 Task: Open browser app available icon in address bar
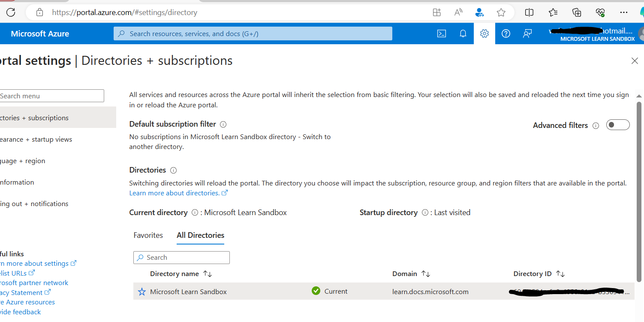tap(436, 12)
